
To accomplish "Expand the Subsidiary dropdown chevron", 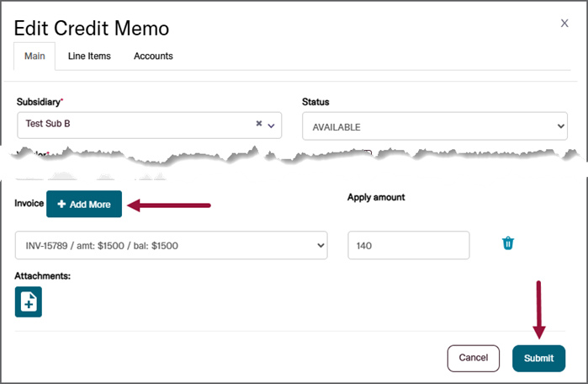I will point(271,125).
